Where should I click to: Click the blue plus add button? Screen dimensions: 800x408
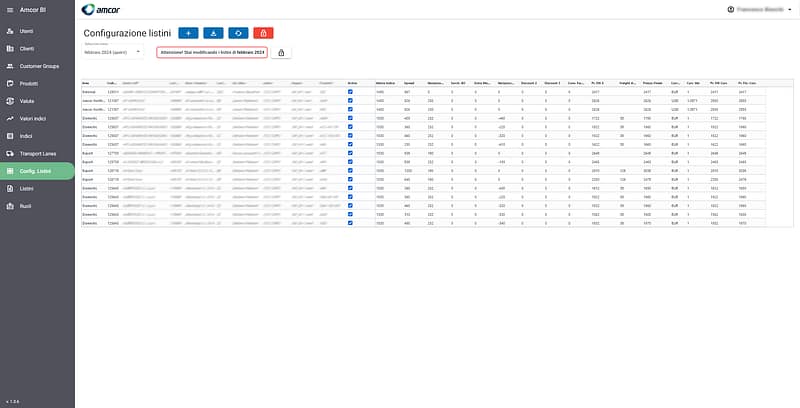coord(190,33)
